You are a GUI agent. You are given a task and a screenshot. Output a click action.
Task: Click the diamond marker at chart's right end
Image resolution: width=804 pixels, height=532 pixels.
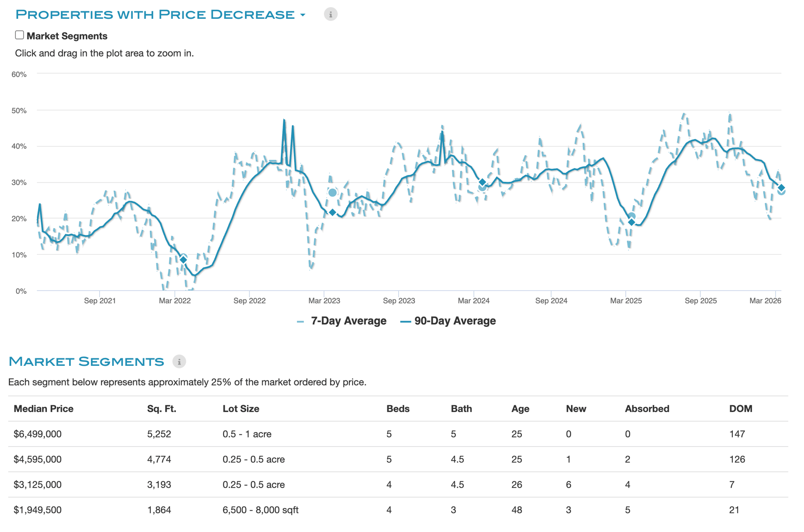pyautogui.click(x=781, y=188)
